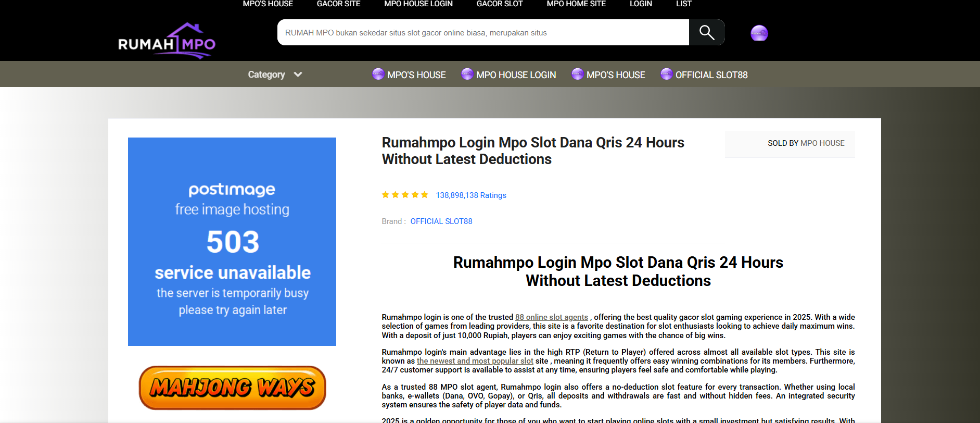Screen dimensions: 980x423
Task: Open the 138,898,138 Ratings link
Action: pyautogui.click(x=471, y=195)
